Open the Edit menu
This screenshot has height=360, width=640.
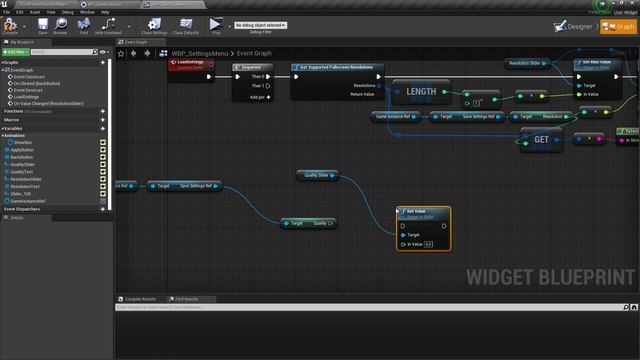tap(20, 12)
